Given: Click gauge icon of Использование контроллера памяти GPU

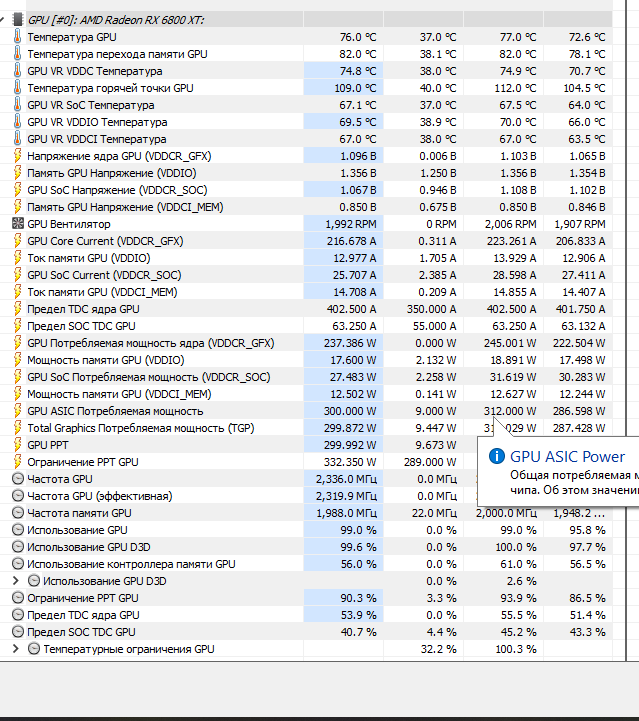Looking at the screenshot, I should (17, 564).
